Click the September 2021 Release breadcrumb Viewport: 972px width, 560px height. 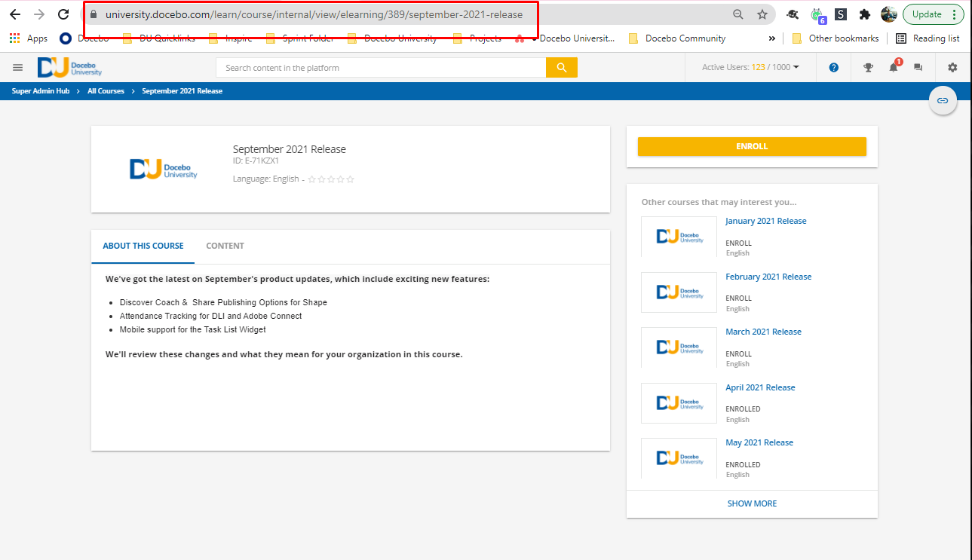(x=182, y=91)
